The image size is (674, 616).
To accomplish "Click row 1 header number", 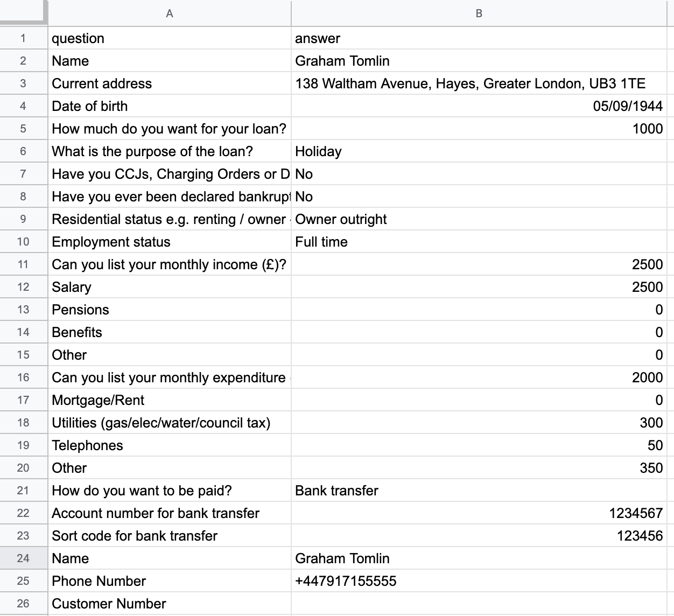I will click(23, 38).
